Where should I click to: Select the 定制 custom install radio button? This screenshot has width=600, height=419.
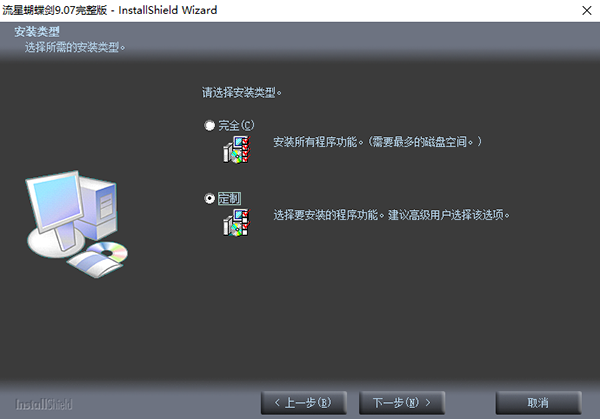click(209, 198)
